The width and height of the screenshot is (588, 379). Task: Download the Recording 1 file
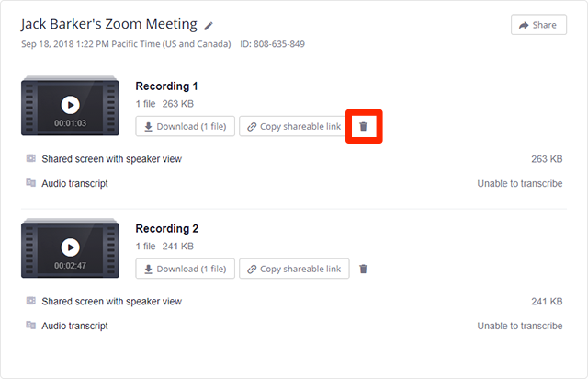pyautogui.click(x=186, y=126)
